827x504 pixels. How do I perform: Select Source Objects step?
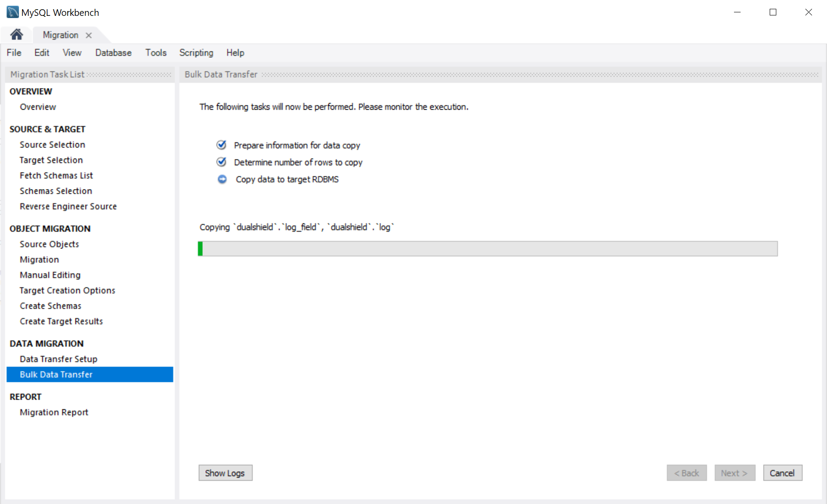click(49, 244)
